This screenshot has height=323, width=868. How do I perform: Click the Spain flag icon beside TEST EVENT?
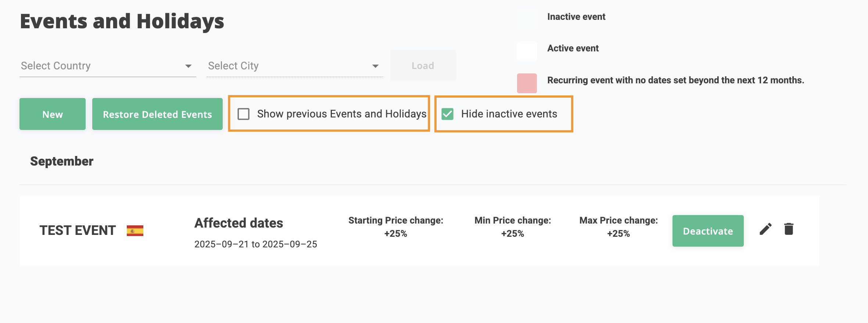pos(135,231)
